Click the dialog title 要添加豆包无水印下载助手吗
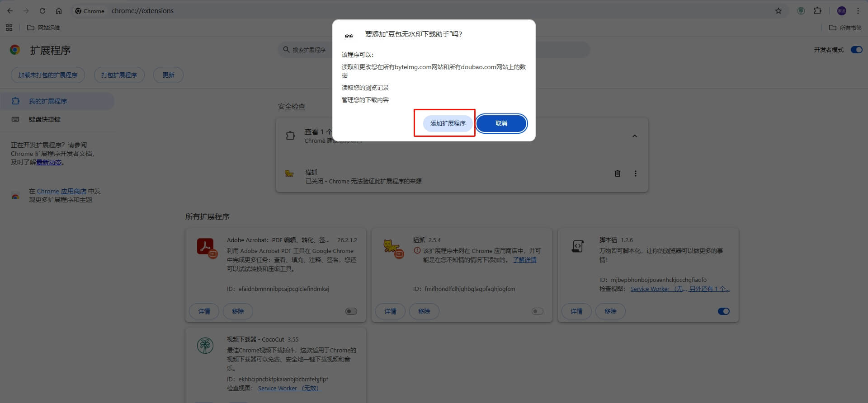This screenshot has height=403, width=868. (x=414, y=34)
